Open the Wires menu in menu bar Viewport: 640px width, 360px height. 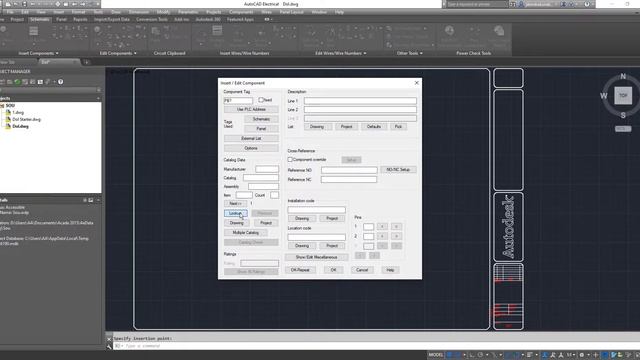pyautogui.click(x=267, y=12)
